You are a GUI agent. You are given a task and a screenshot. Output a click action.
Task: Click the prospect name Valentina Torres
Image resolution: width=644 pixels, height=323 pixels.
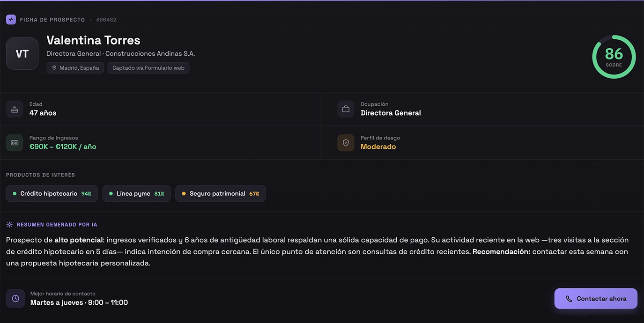pyautogui.click(x=94, y=40)
